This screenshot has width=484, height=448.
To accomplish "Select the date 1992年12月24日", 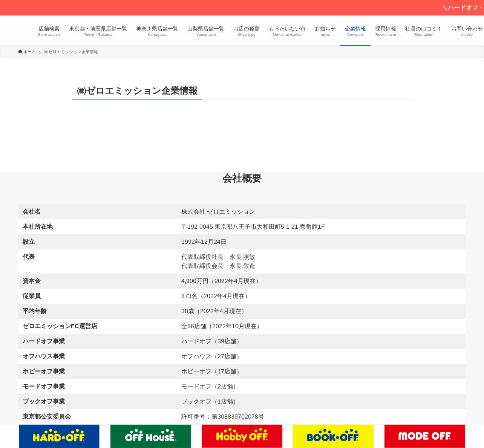I will pyautogui.click(x=204, y=242).
